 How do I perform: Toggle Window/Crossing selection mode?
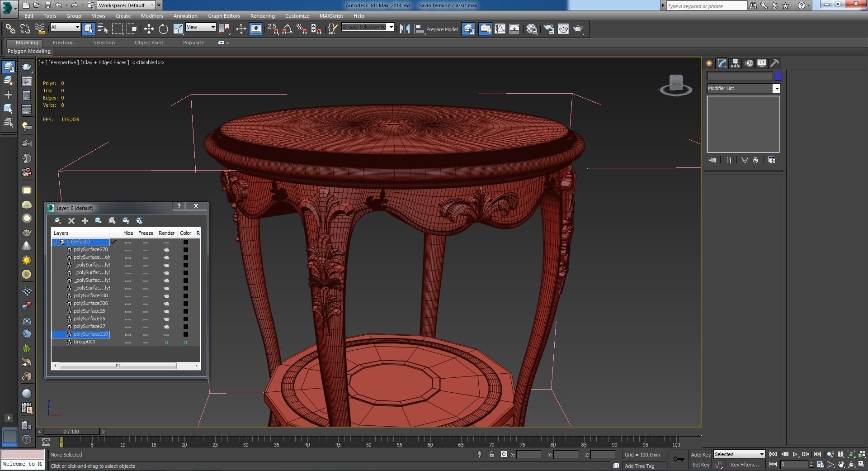pos(132,29)
